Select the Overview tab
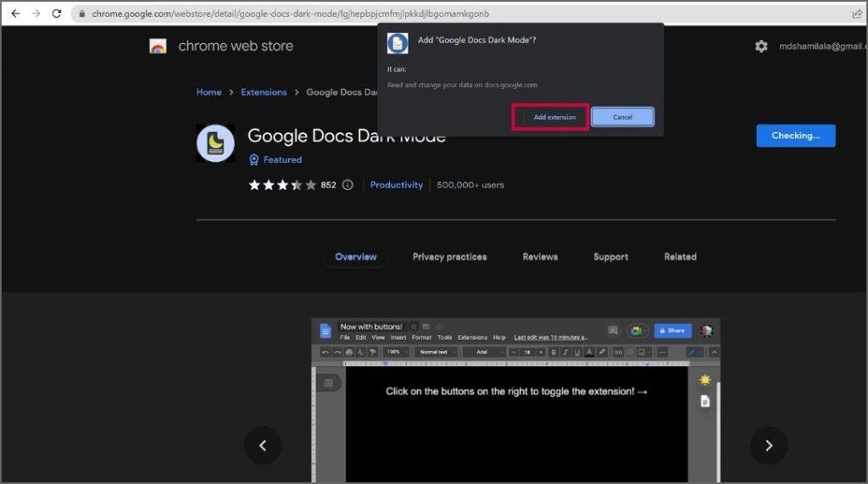Image resolution: width=868 pixels, height=484 pixels. (355, 257)
